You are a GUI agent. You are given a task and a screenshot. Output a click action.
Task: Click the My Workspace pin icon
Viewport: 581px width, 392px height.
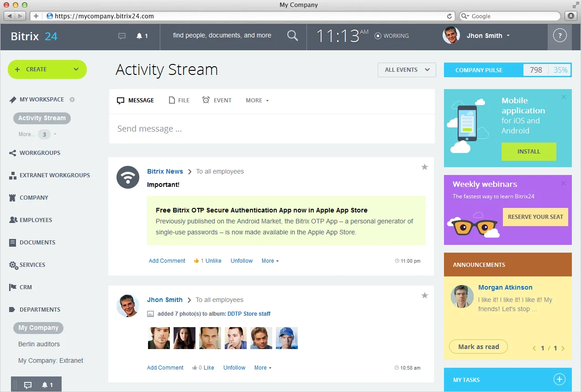click(13, 100)
